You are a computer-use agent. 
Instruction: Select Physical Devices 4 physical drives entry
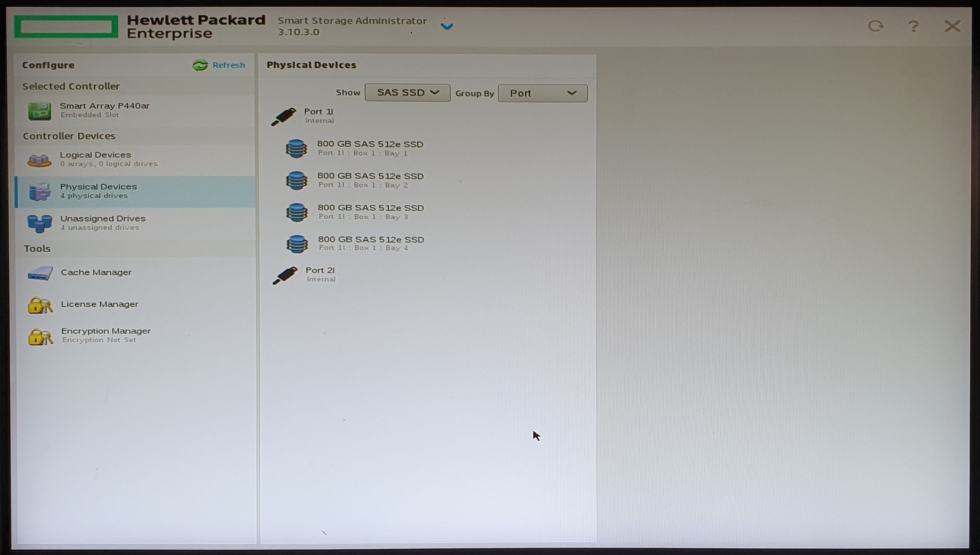135,192
